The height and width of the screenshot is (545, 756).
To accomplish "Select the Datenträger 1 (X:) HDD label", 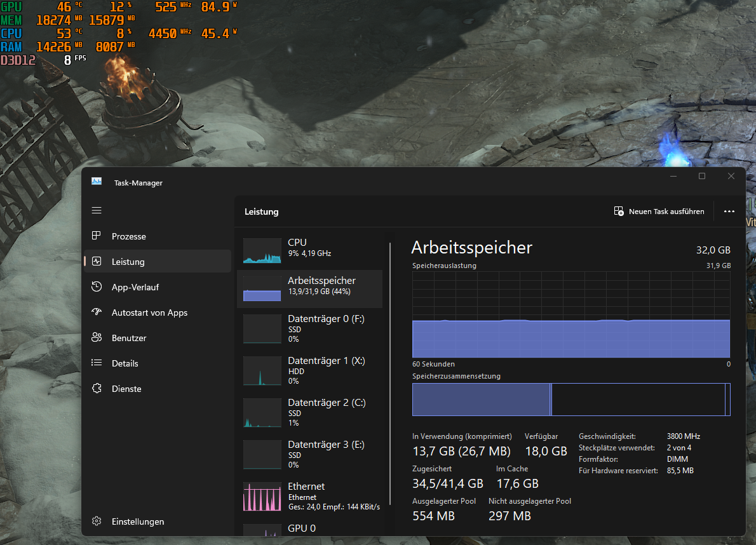I will click(327, 360).
